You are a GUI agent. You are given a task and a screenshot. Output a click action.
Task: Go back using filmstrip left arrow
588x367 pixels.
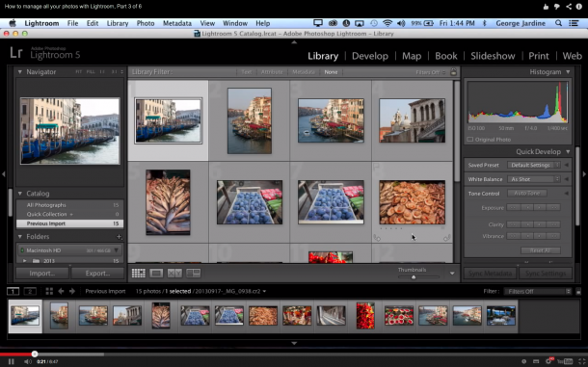point(61,291)
